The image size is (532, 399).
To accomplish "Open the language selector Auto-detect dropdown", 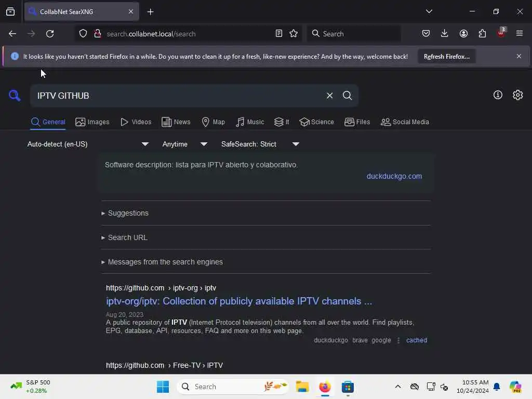I will pos(88,144).
